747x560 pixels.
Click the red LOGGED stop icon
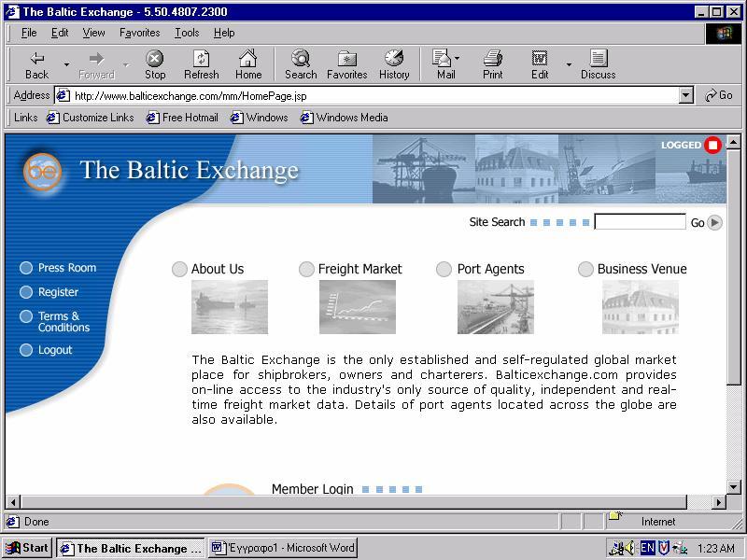coord(713,146)
